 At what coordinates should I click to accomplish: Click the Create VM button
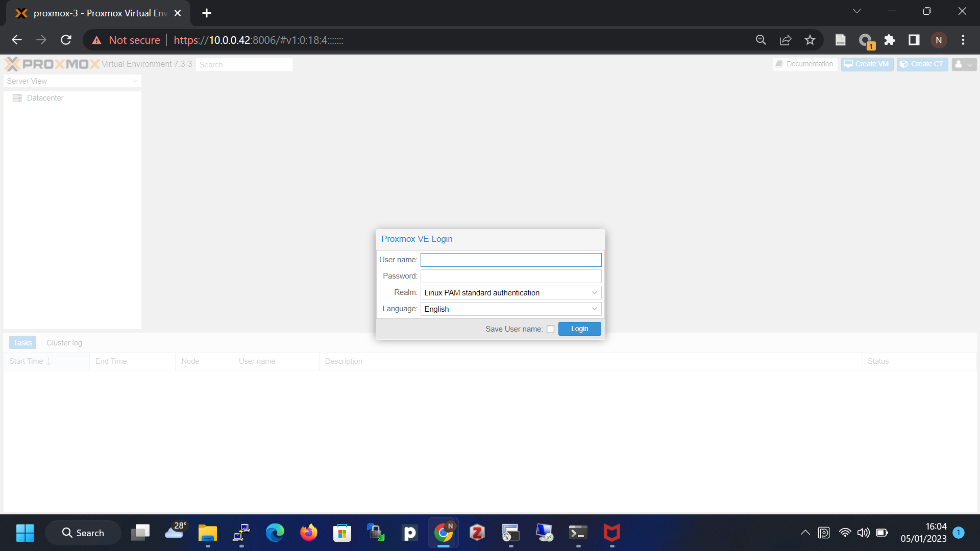point(867,64)
